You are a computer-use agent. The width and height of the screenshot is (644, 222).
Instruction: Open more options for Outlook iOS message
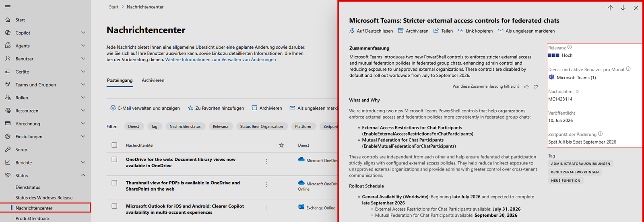click(x=266, y=208)
